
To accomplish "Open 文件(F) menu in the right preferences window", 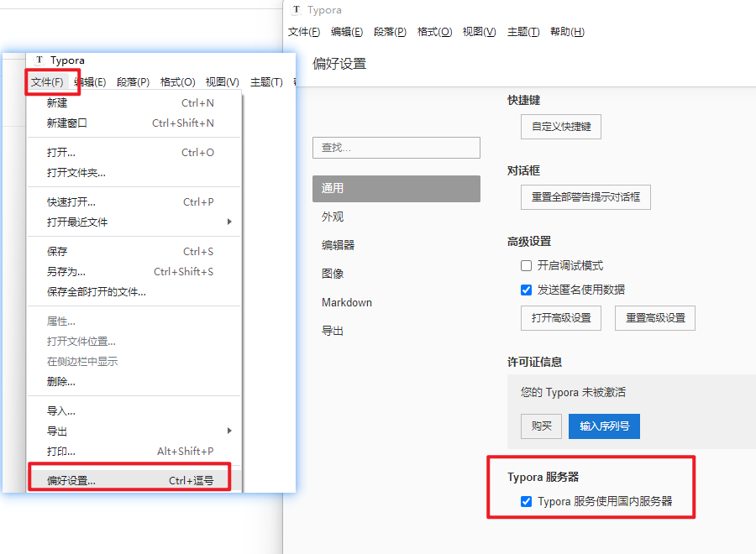I will [x=304, y=32].
